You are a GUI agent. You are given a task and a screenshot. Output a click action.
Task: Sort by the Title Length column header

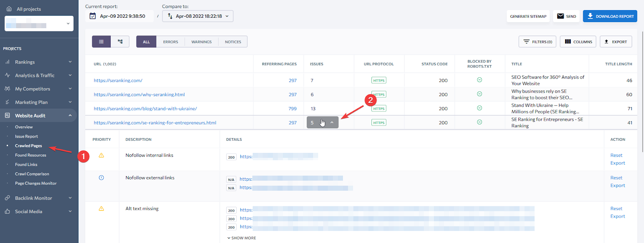tap(618, 64)
